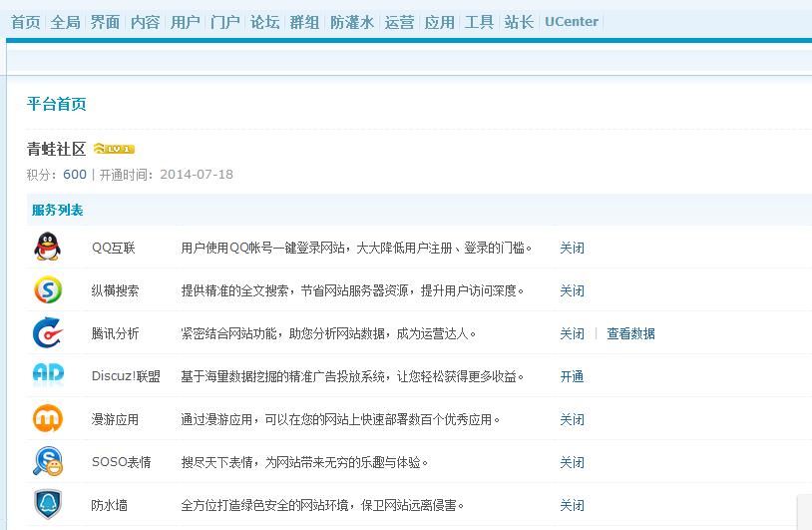Click the 防水墙 service name

(110, 505)
